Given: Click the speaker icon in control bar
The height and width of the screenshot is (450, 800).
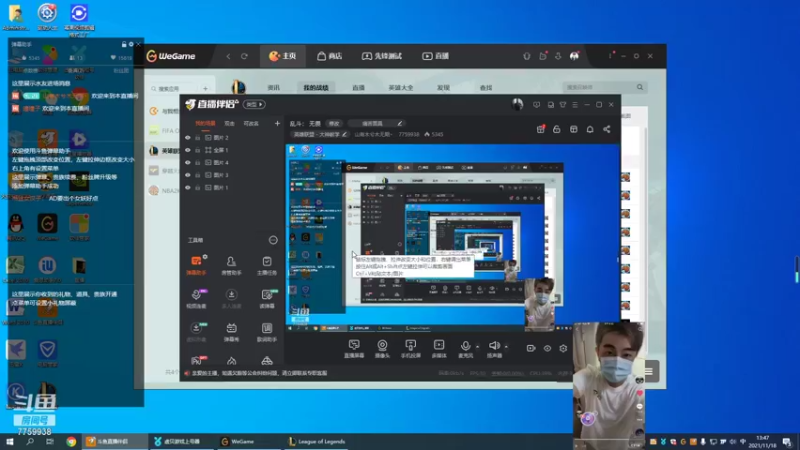Looking at the screenshot, I should [494, 346].
